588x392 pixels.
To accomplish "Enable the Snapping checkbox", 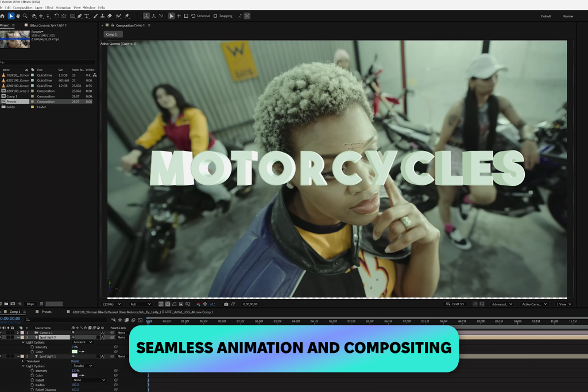I will pos(215,16).
